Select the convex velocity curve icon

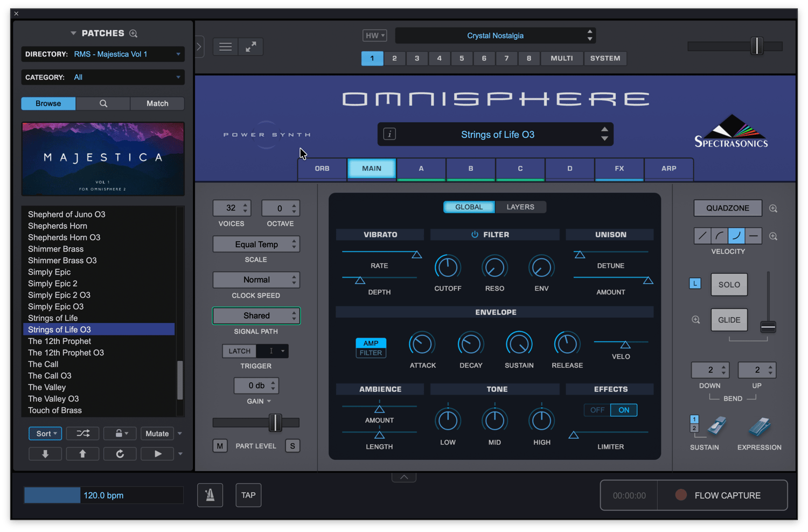[x=720, y=236]
